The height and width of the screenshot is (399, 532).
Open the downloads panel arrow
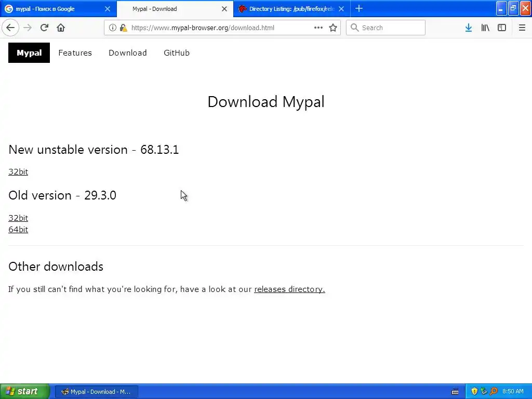pyautogui.click(x=469, y=28)
